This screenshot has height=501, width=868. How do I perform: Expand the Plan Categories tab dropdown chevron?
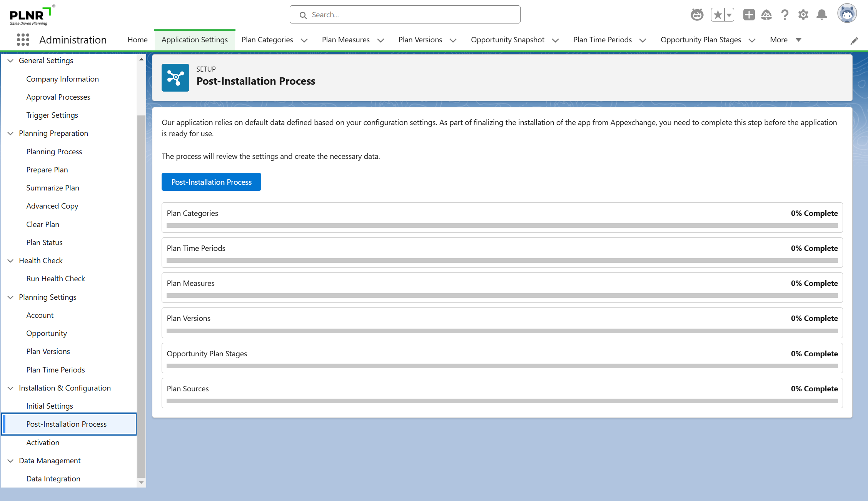[x=304, y=40]
